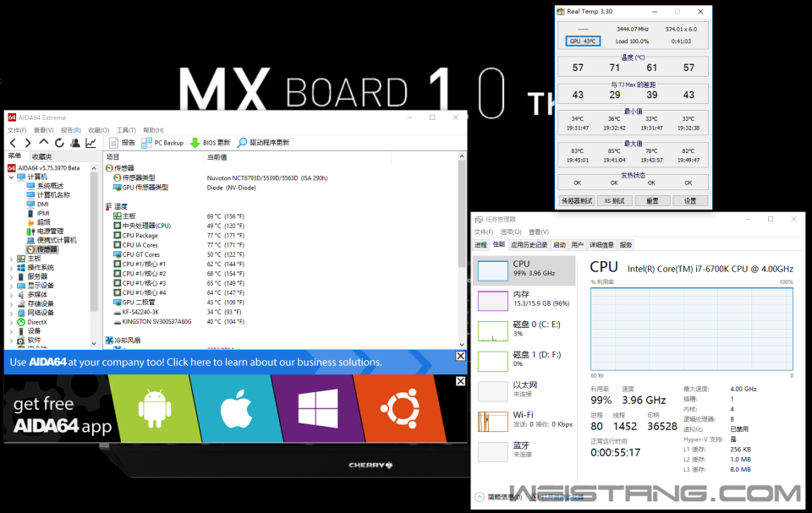812x513 pixels.
Task: Select the GPU 二极管 temperature row
Action: (x=178, y=303)
